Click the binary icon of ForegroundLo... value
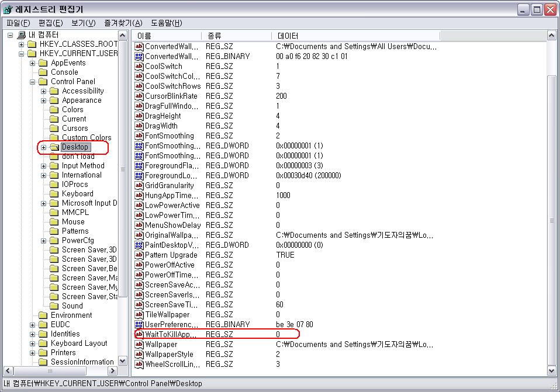The width and height of the screenshot is (560, 392). click(139, 176)
